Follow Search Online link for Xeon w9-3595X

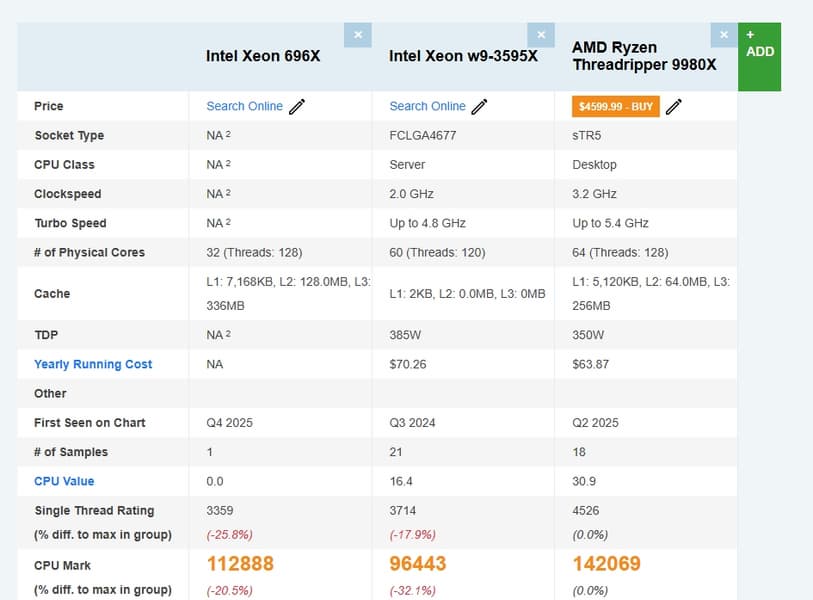point(427,106)
